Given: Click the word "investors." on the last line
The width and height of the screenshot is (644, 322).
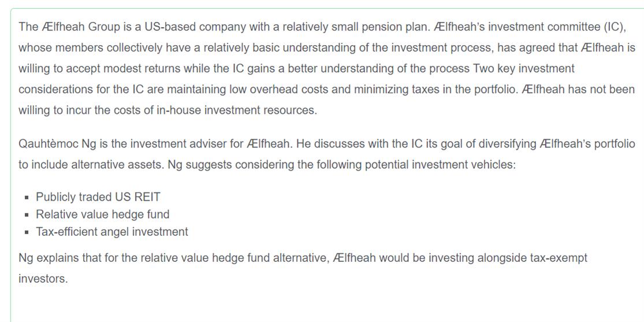Looking at the screenshot, I should (x=43, y=279).
